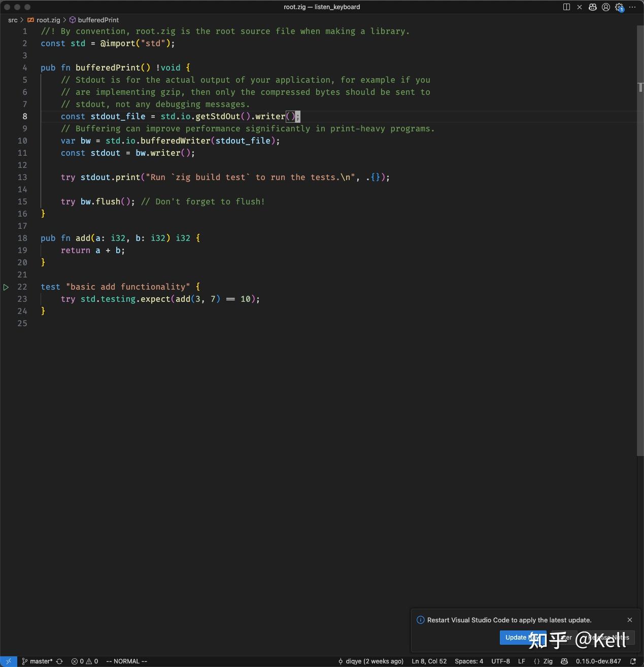Place cursor on bufferedPrint function name

(x=108, y=67)
